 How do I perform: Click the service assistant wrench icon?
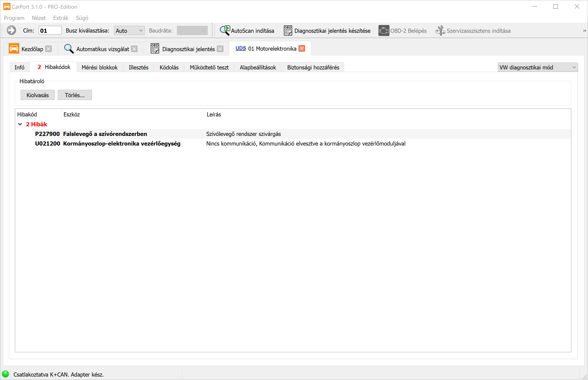click(x=440, y=31)
